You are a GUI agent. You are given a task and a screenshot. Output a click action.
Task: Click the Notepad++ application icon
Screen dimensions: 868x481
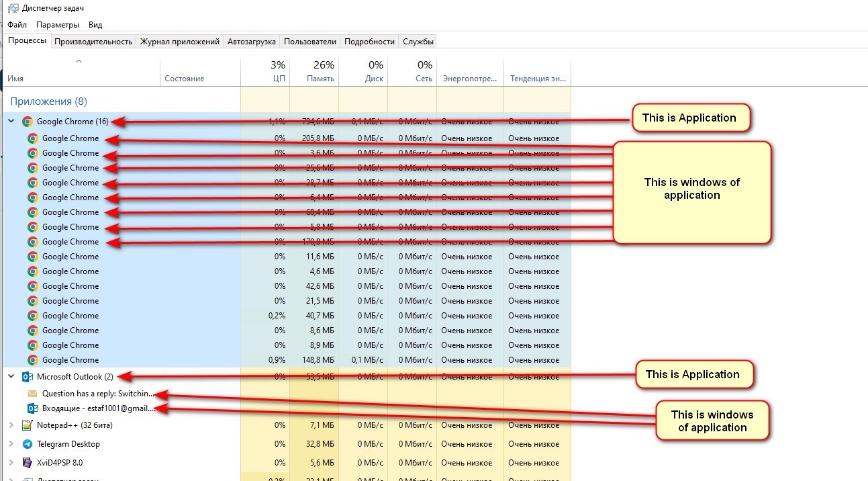(x=28, y=425)
